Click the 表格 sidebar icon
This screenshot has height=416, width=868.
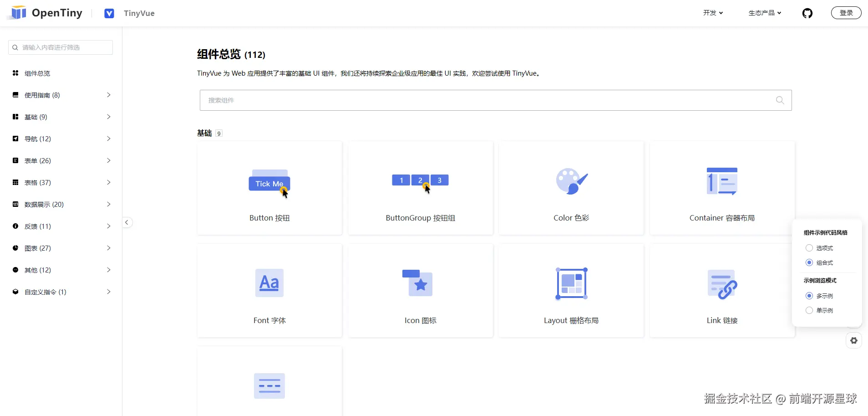15,182
